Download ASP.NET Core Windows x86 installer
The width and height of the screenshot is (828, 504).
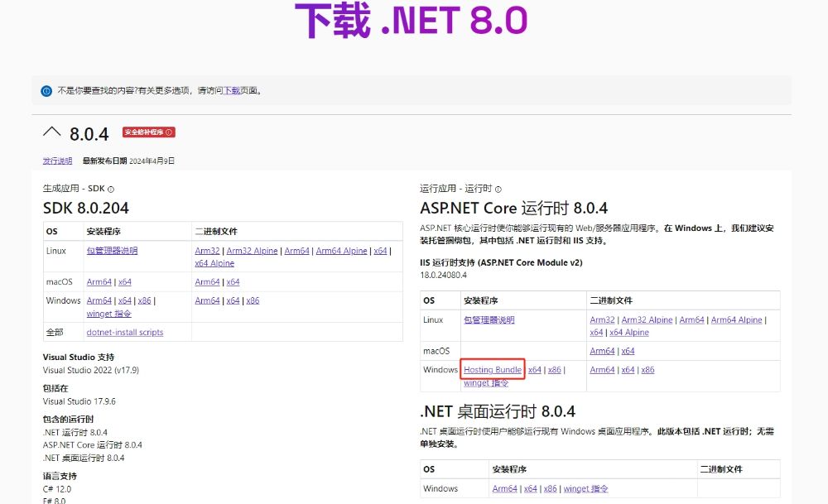click(x=555, y=370)
